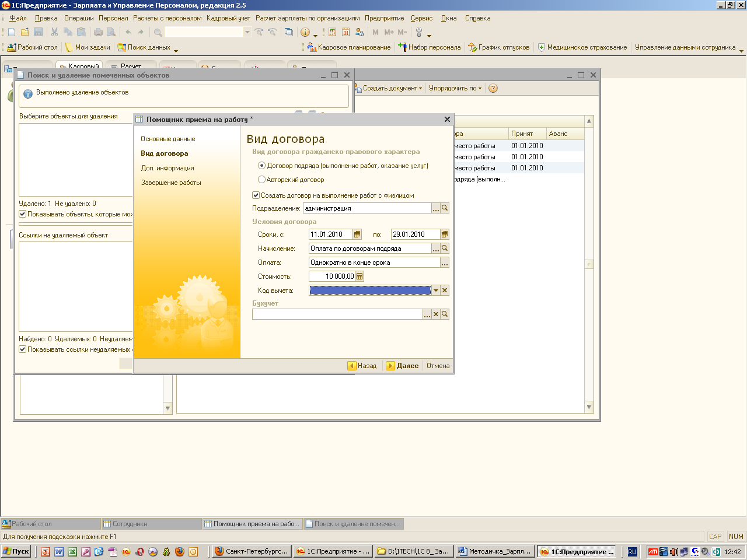Open calendar picker for start date 11.01.2010
The width and height of the screenshot is (747, 560).
pyautogui.click(x=357, y=235)
